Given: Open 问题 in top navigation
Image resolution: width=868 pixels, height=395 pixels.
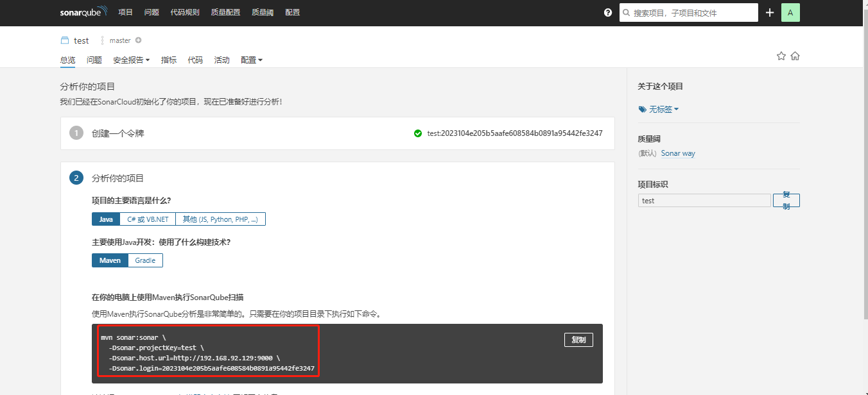Looking at the screenshot, I should point(152,12).
